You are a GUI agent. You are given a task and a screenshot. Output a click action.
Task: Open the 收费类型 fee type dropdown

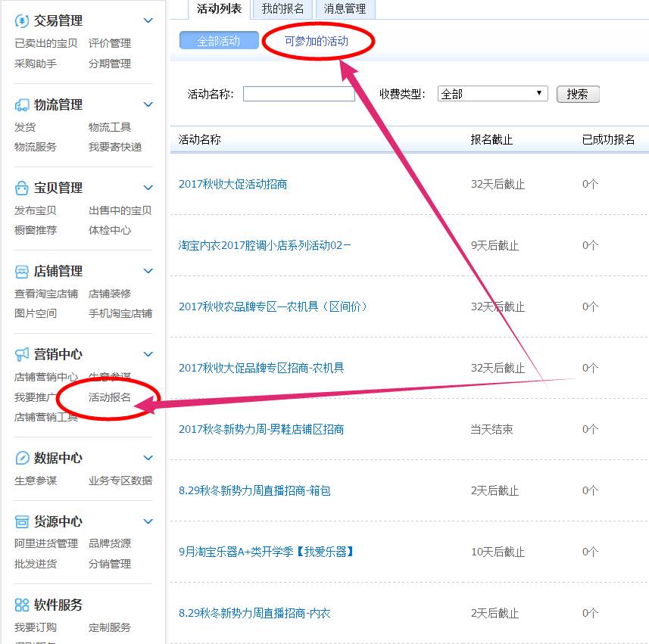pyautogui.click(x=492, y=93)
